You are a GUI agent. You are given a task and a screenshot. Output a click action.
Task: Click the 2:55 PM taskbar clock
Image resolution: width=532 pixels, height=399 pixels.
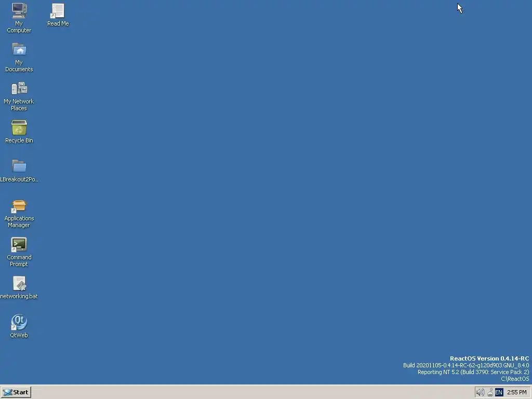tap(517, 393)
